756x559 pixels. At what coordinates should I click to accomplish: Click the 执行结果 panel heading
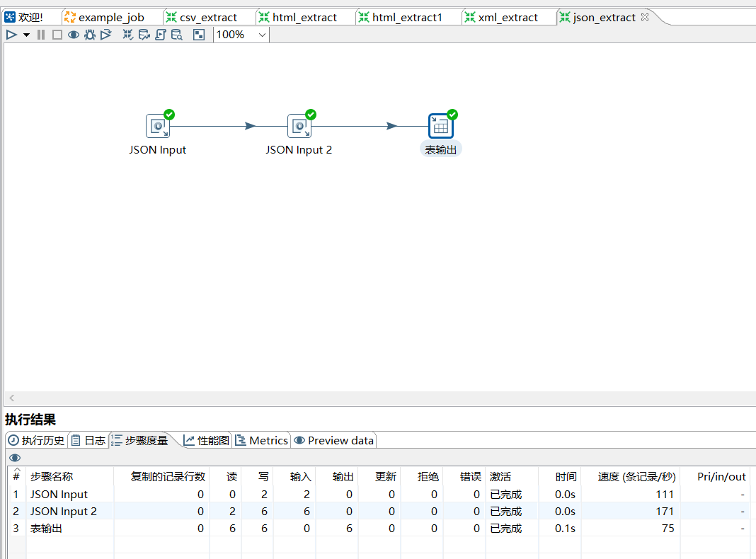[30, 419]
